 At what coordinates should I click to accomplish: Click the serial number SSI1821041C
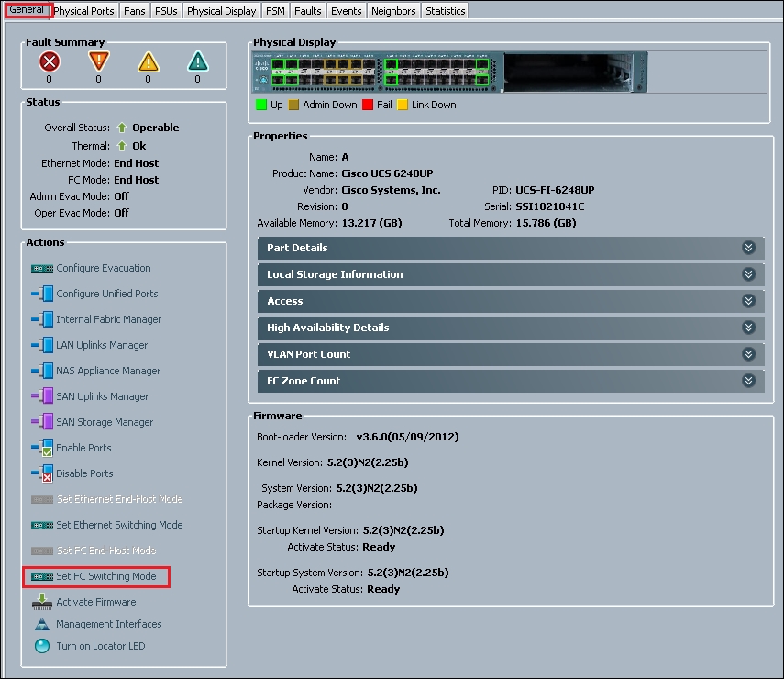pos(550,206)
